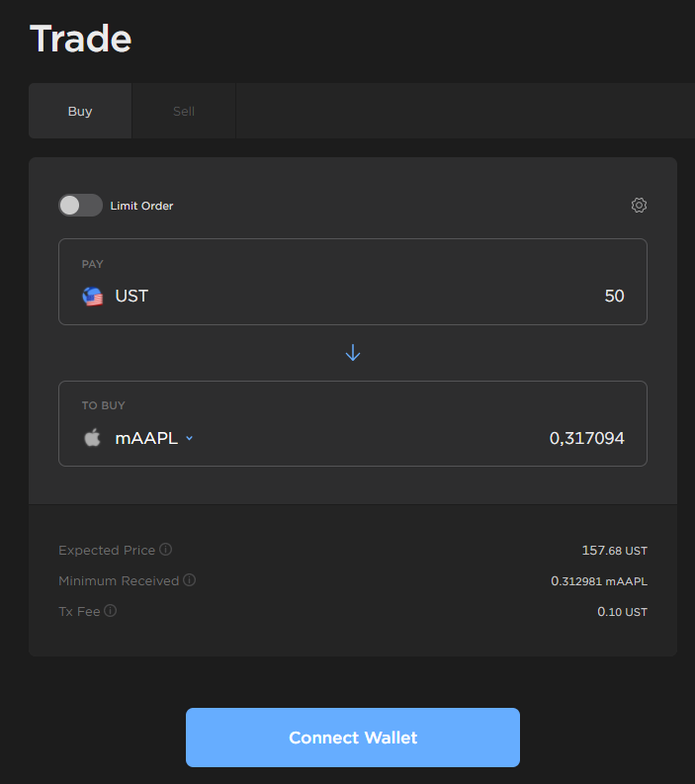Screen dimensions: 695x784
Task: Click the UST currency name
Action: 131,296
